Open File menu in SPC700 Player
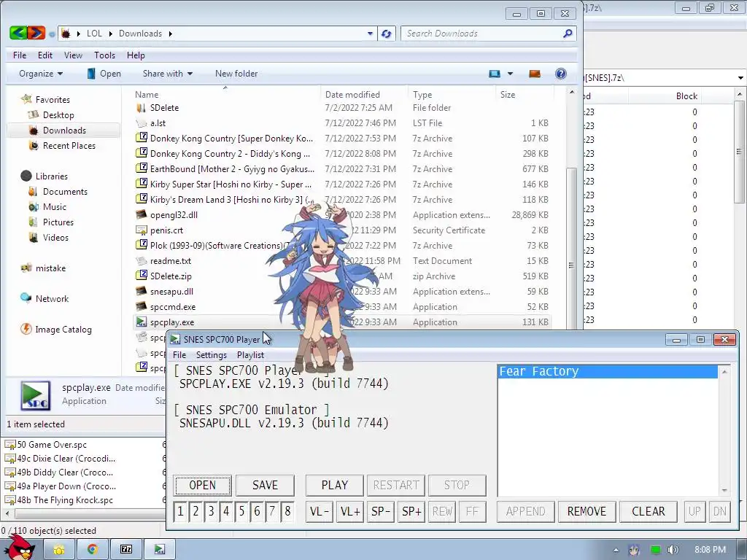The width and height of the screenshot is (747, 560). (179, 355)
